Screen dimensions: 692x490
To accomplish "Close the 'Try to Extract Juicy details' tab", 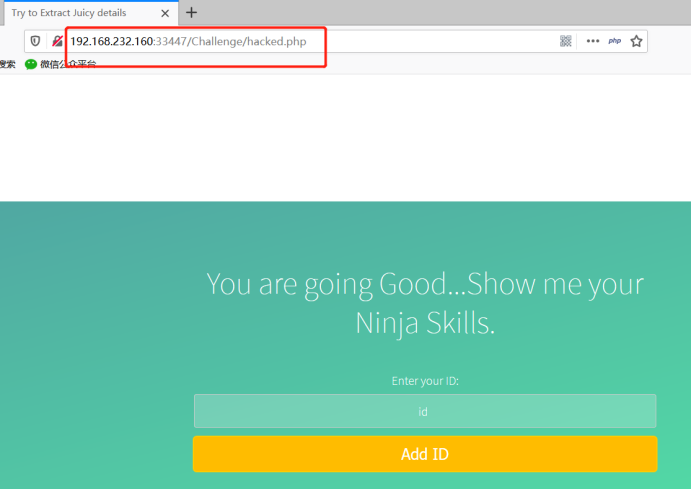I will click(x=165, y=13).
